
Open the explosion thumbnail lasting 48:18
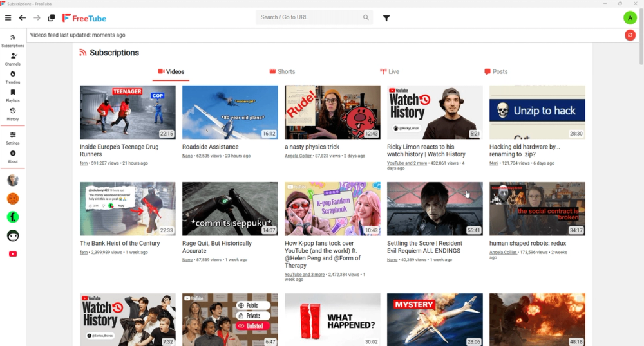(x=537, y=320)
